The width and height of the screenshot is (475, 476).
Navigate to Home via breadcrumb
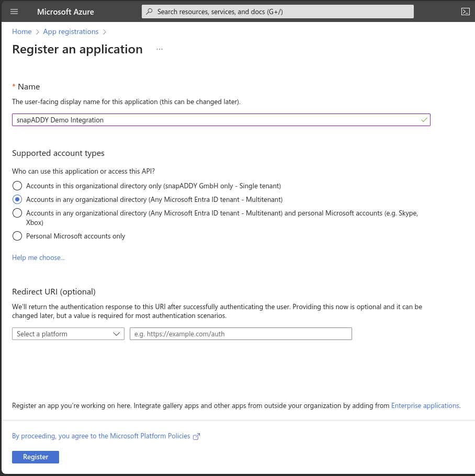click(21, 31)
